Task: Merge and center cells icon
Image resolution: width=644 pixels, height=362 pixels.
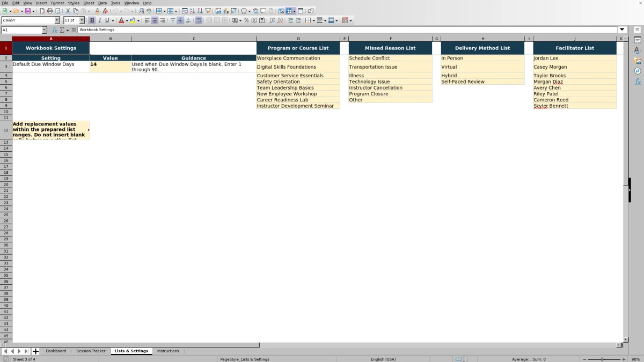Action: coord(209,20)
